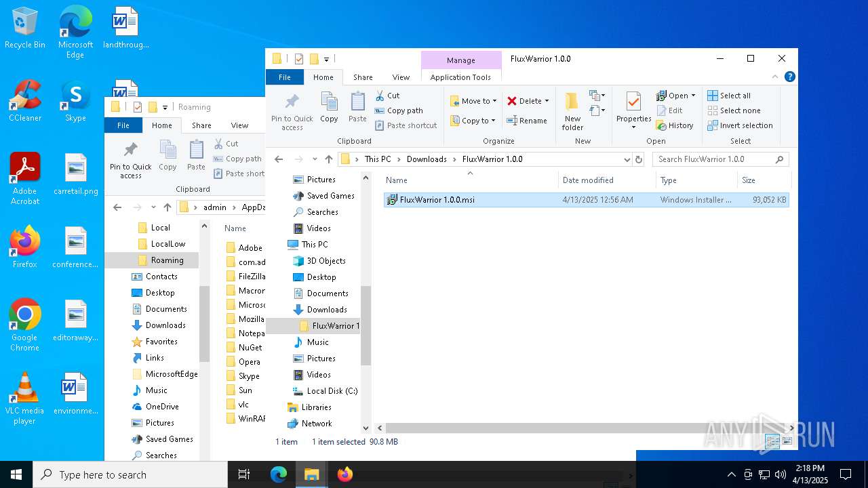This screenshot has height=488, width=868.
Task: Select the FileZilla folder in Roaming window
Action: click(245, 277)
